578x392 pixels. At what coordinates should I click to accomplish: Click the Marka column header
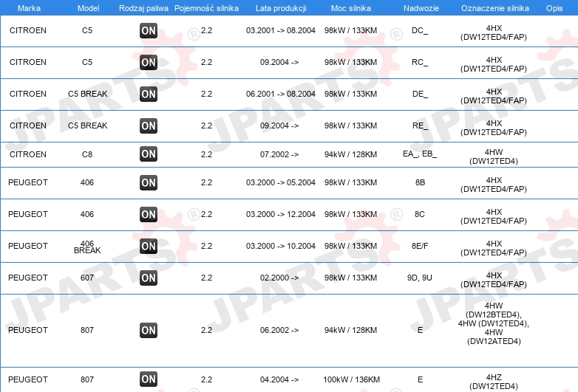tap(29, 8)
